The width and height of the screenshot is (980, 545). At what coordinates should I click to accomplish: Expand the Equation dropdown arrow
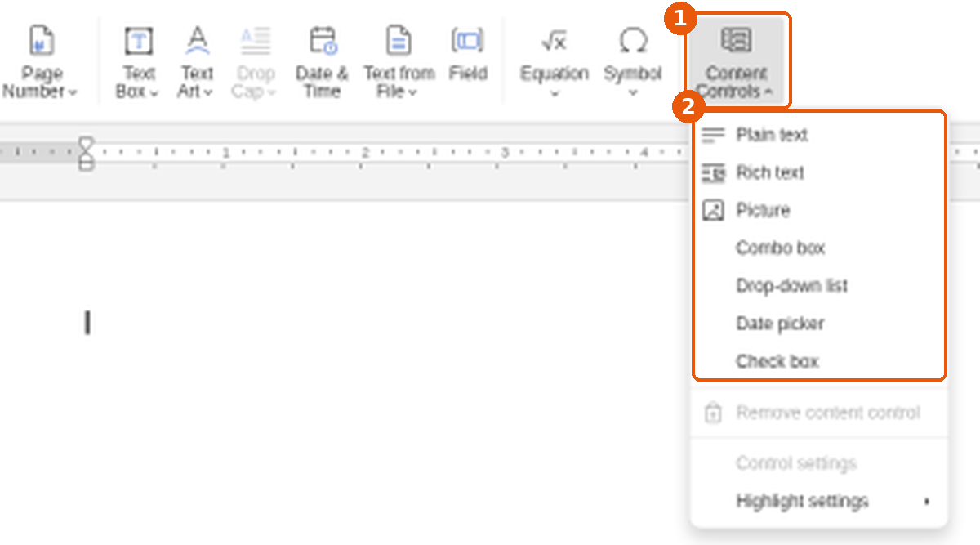coord(555,93)
